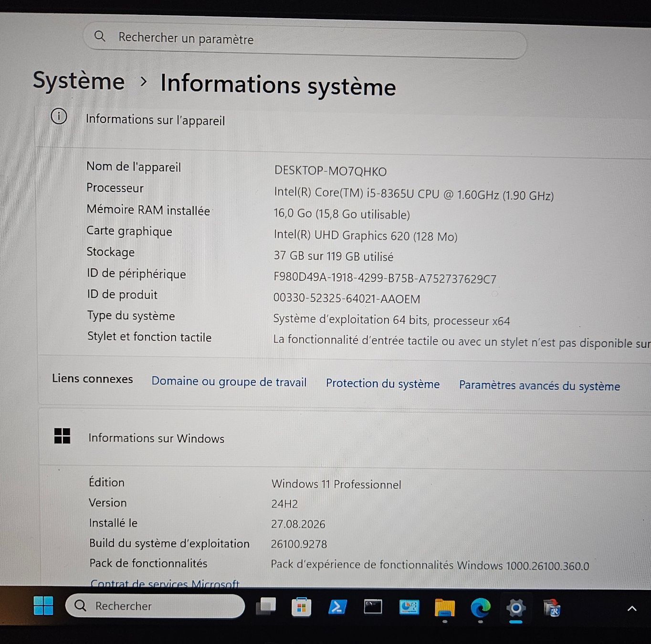
Task: Open the registry tool taskbar icon
Action: click(552, 609)
